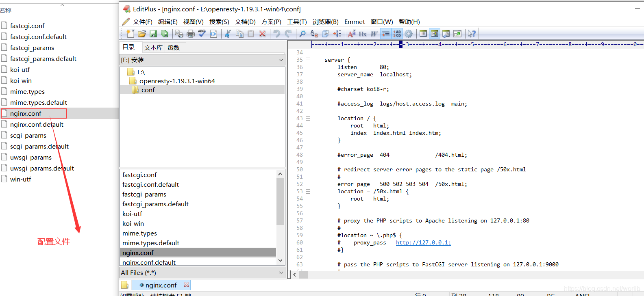Click the Find magnifier icon
The image size is (644, 296).
[302, 34]
